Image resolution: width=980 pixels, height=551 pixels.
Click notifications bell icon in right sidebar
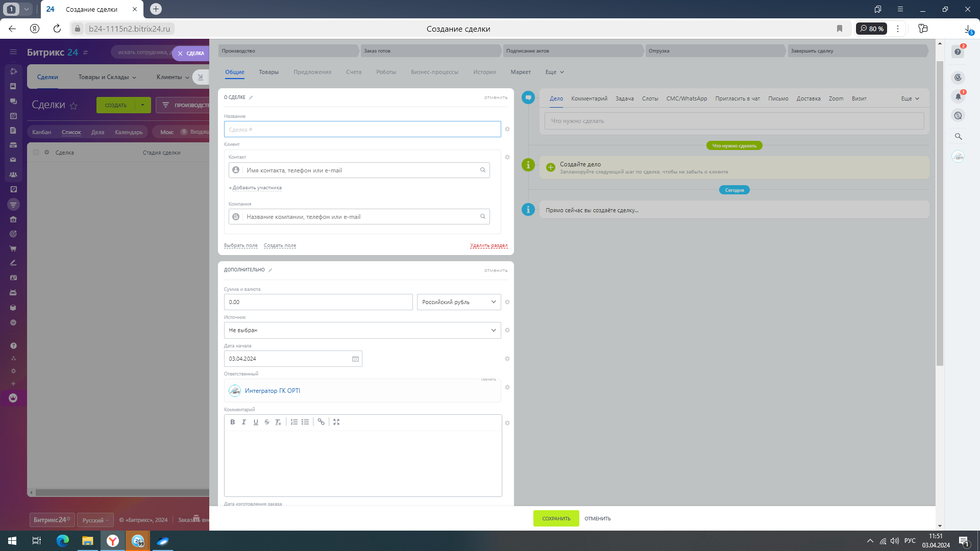coord(958,96)
